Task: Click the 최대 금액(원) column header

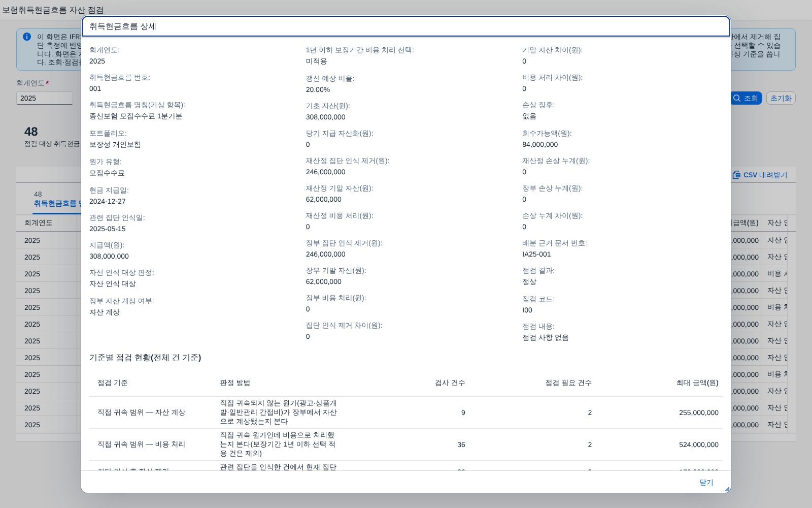Action: [697, 383]
